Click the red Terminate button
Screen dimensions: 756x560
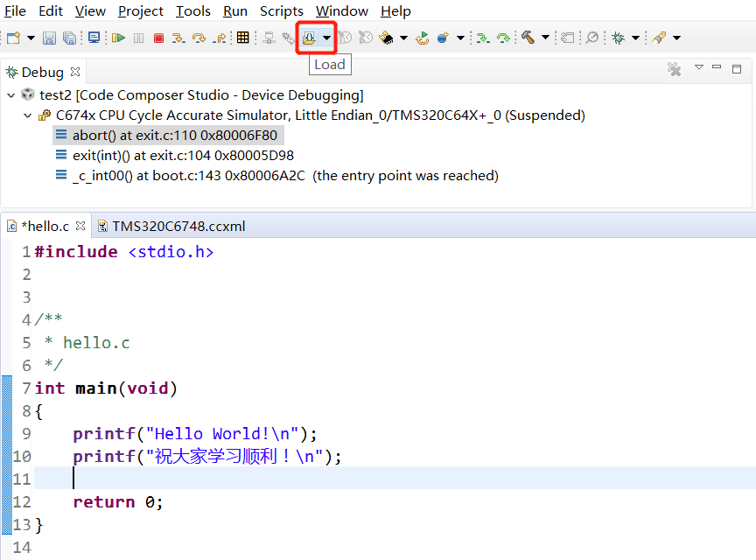[x=158, y=38]
